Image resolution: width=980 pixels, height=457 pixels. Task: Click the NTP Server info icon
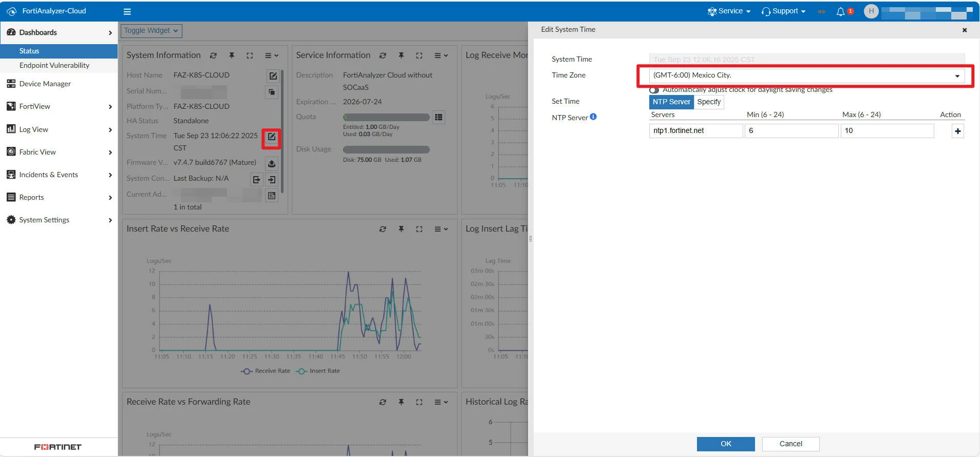pyautogui.click(x=593, y=117)
